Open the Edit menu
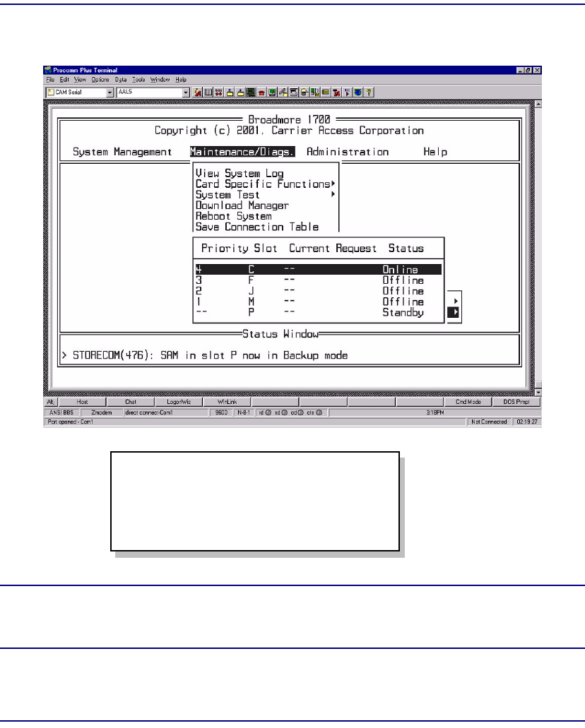Viewport: 585px width, 728px height. [x=64, y=80]
